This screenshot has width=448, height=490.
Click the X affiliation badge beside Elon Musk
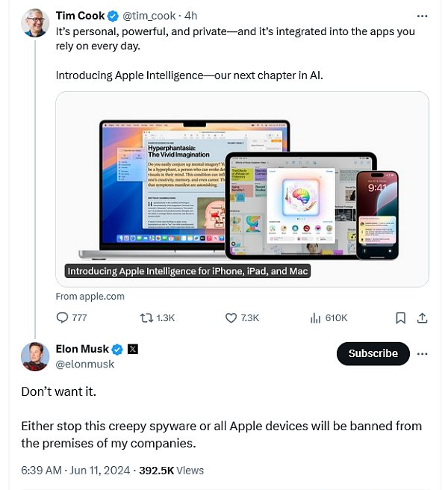point(133,349)
